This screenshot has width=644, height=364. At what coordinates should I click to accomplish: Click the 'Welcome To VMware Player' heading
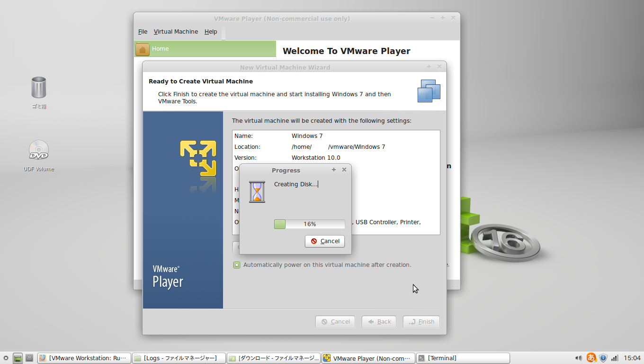coord(347,51)
